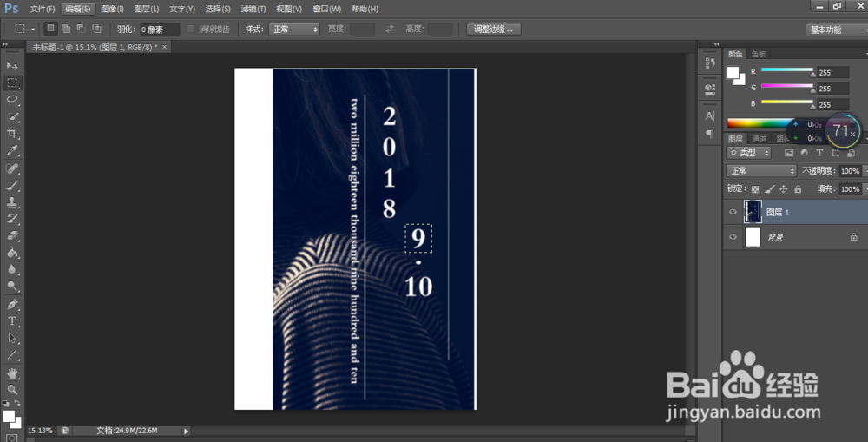Select the Rectangular Marquee tool in toolbox
868x442 pixels.
pos(11,82)
